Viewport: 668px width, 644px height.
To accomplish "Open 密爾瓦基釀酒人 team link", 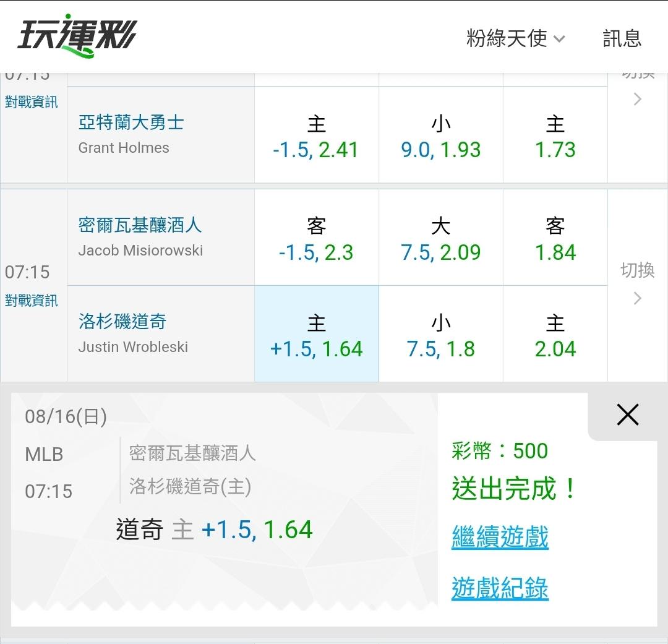I will click(140, 225).
